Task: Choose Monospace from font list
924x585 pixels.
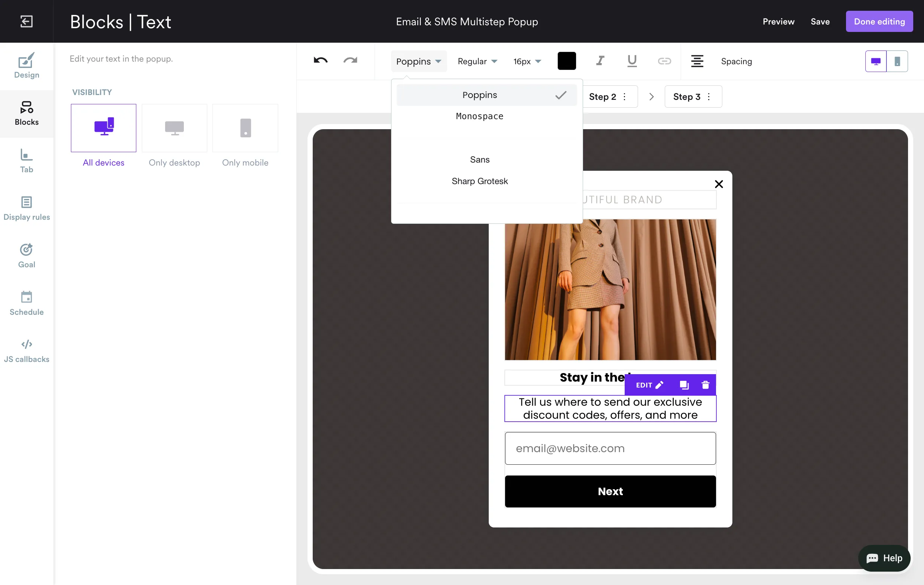Action: pyautogui.click(x=479, y=116)
